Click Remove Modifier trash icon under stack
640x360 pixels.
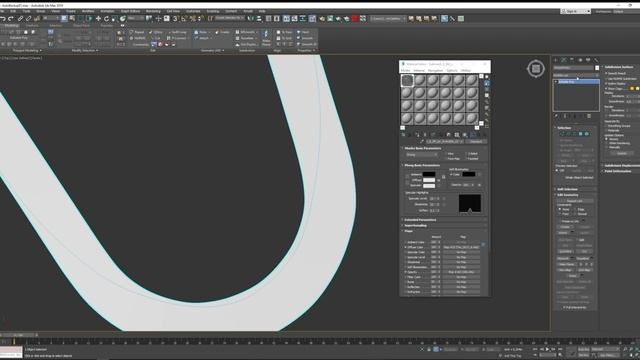(581, 116)
